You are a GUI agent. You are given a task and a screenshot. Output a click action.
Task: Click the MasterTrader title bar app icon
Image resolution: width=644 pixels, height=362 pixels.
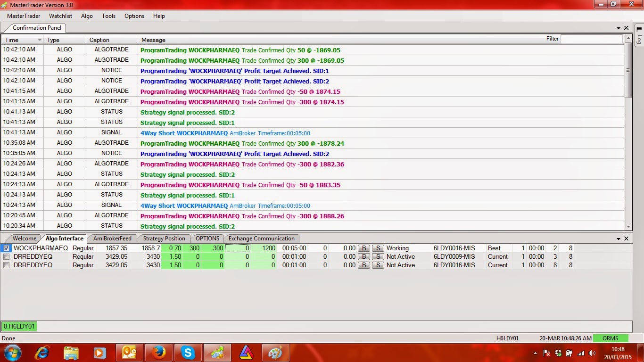[5, 5]
